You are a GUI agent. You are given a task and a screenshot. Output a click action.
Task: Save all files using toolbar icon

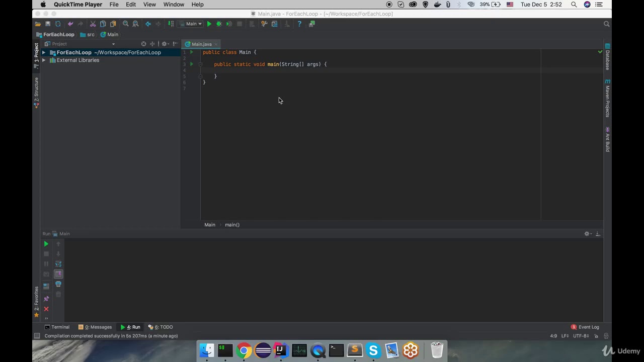(x=48, y=24)
